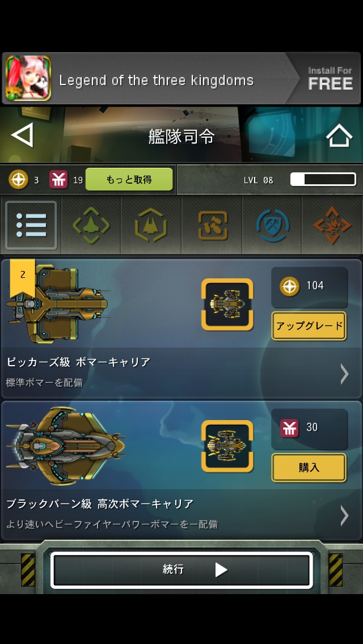
Task: Tap the red premium currency icon
Action: point(58,180)
